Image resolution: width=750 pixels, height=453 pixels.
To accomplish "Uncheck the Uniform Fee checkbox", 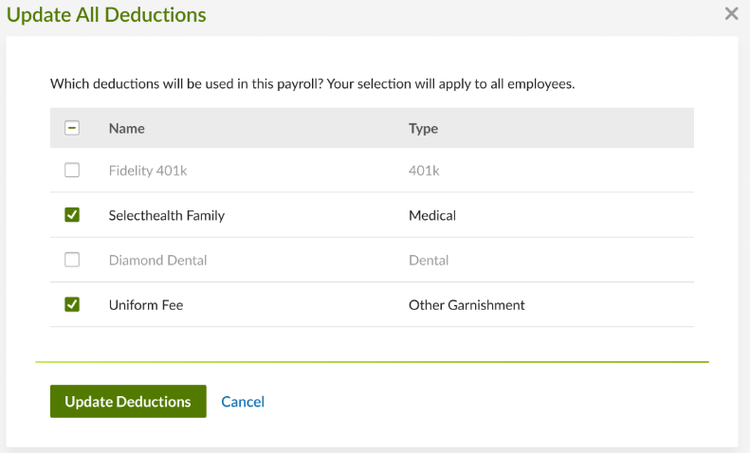I will [x=72, y=304].
